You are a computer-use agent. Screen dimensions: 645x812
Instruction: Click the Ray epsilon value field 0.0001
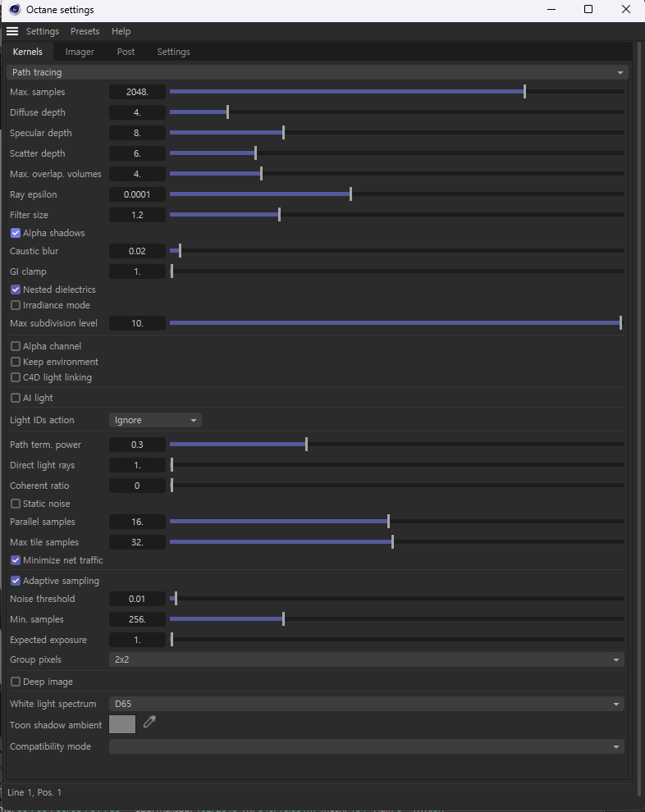click(x=137, y=194)
